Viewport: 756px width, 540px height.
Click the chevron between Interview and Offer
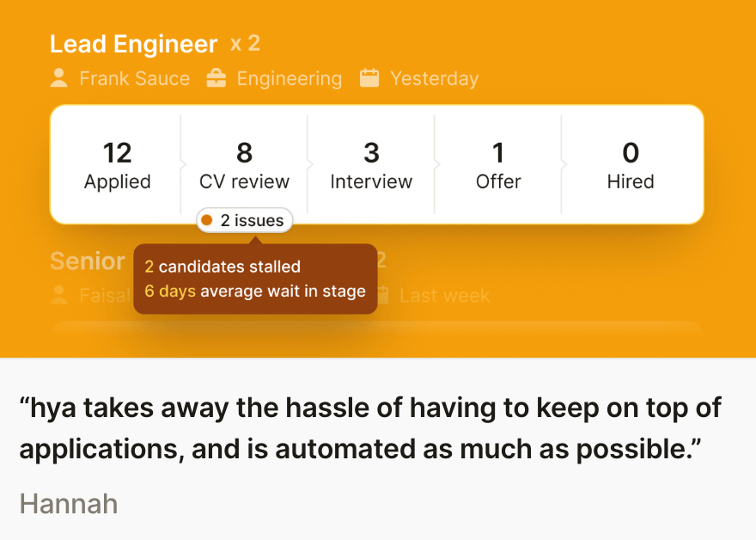tap(436, 163)
